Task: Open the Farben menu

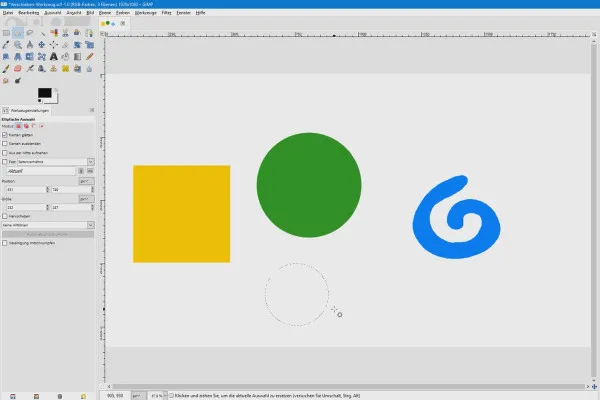Action: pyautogui.click(x=123, y=13)
